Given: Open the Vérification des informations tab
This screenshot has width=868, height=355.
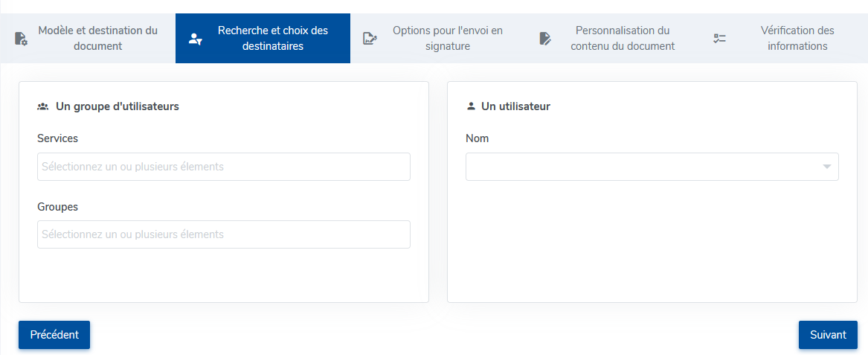Looking at the screenshot, I should coord(785,38).
